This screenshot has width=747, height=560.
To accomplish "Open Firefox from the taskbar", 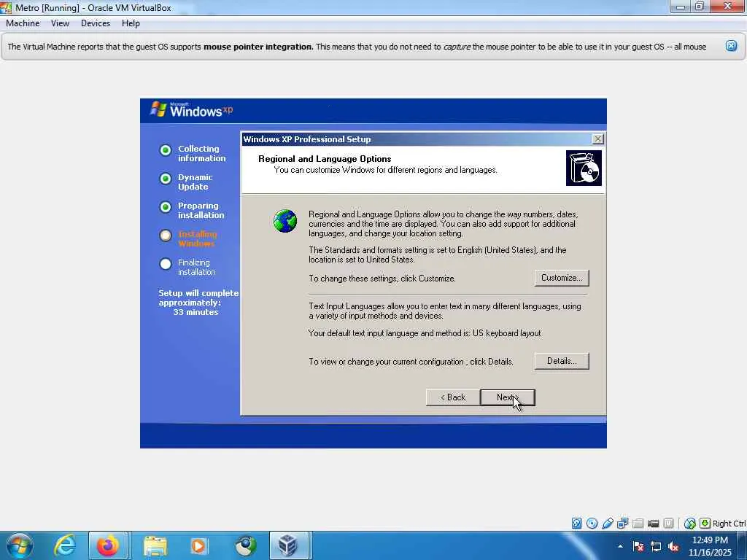I will coord(108,545).
